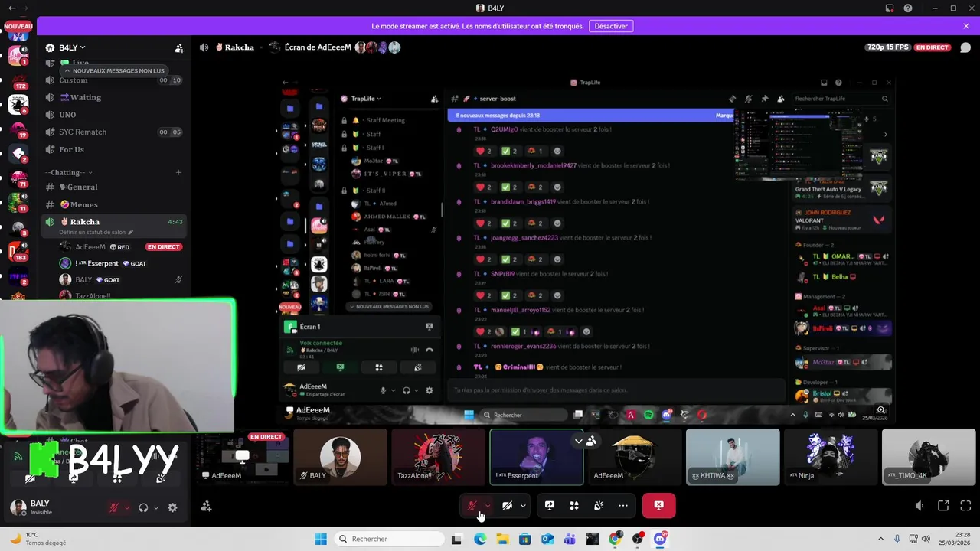Open the Rakcha channel header title

pos(234,47)
